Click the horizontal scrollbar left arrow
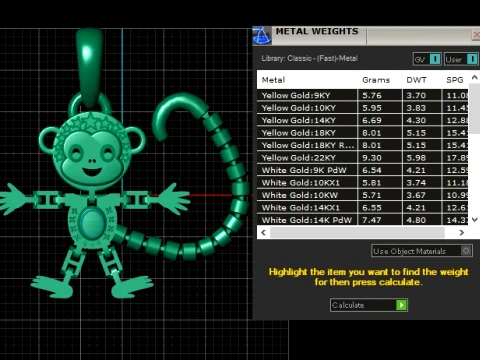This screenshot has width=480, height=360. (263, 232)
